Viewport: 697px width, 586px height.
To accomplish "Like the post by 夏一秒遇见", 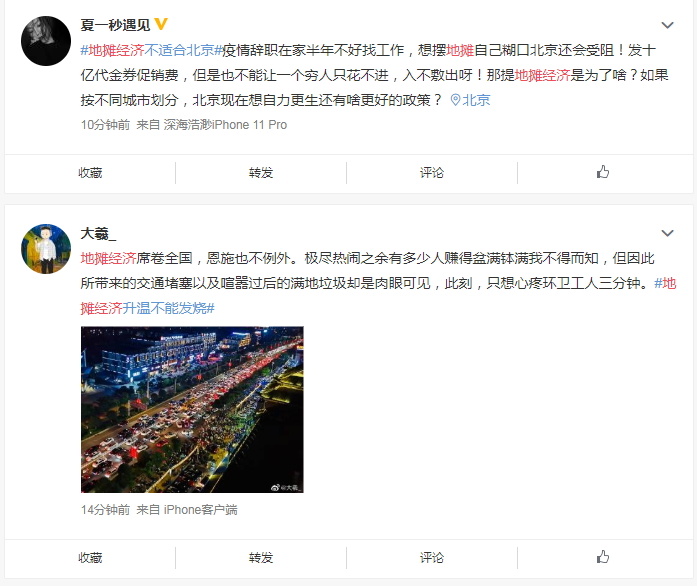I will tap(603, 172).
